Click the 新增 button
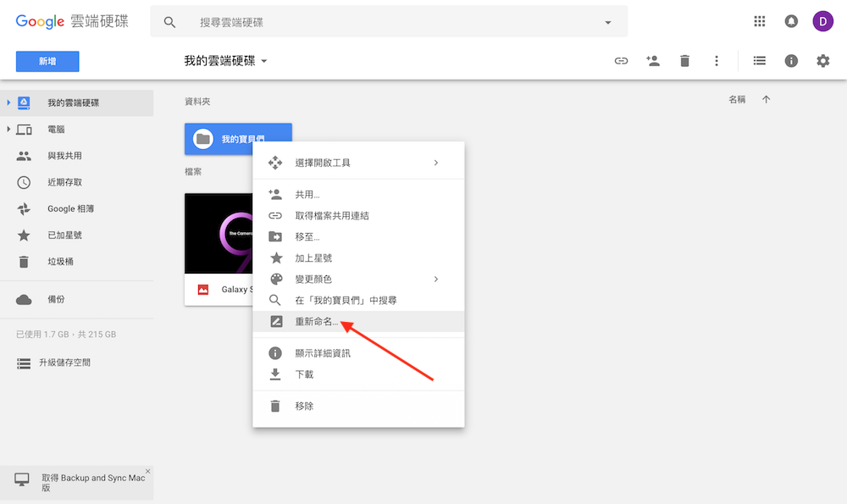Screen dimensions: 847x504 pyautogui.click(x=47, y=61)
